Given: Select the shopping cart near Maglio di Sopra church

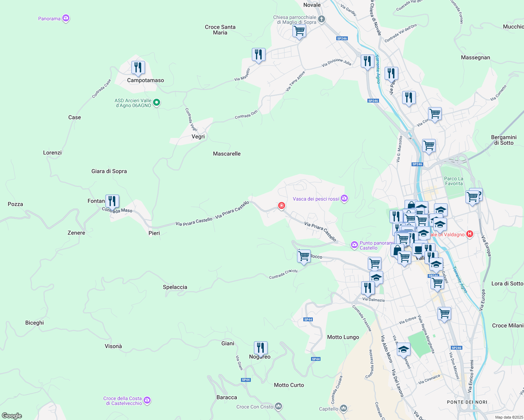Looking at the screenshot, I should (299, 31).
